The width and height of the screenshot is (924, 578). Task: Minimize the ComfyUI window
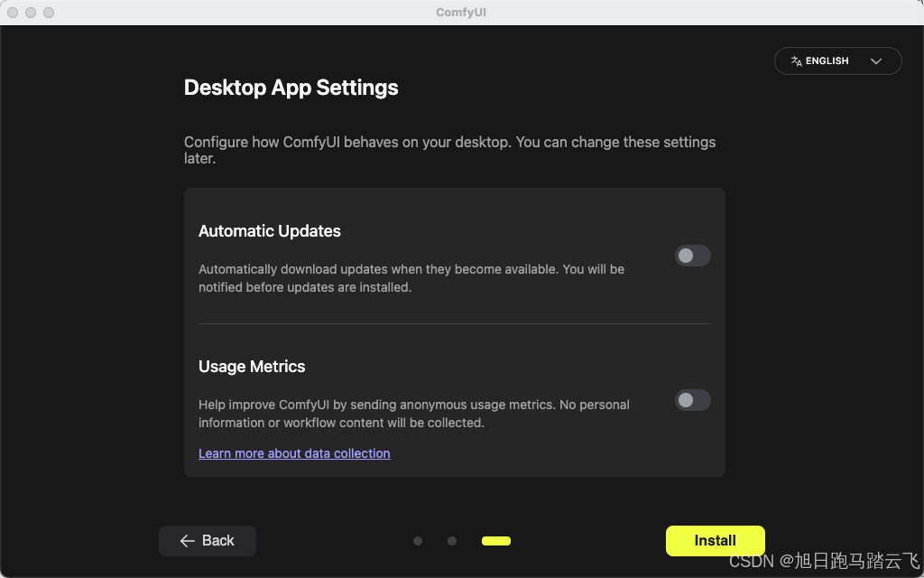(x=31, y=13)
